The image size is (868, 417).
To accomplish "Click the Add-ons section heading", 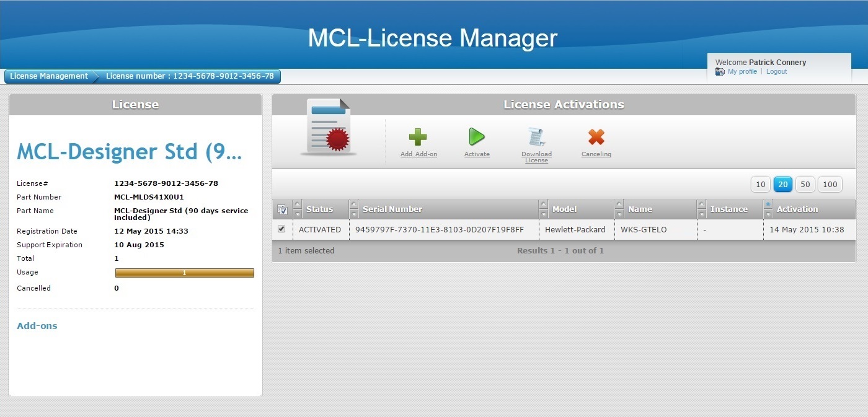I will (37, 326).
